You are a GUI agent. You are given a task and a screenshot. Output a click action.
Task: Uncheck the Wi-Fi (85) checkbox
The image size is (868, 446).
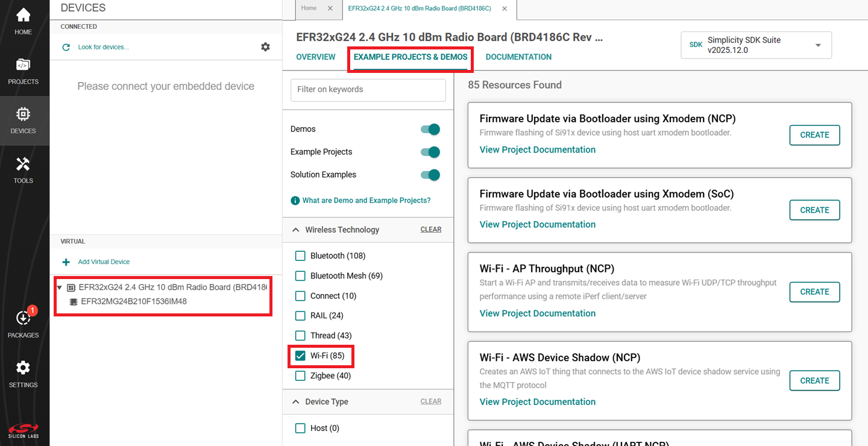[300, 356]
